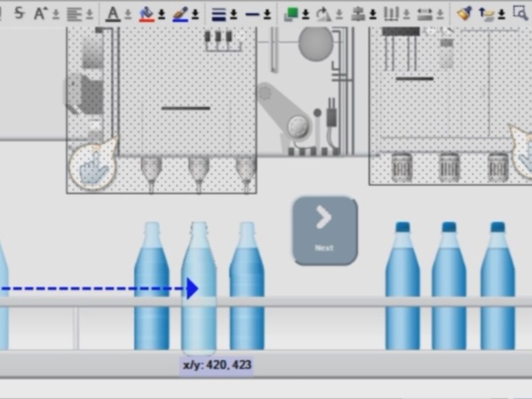
Task: Select the left capping head
Action: (x=402, y=168)
